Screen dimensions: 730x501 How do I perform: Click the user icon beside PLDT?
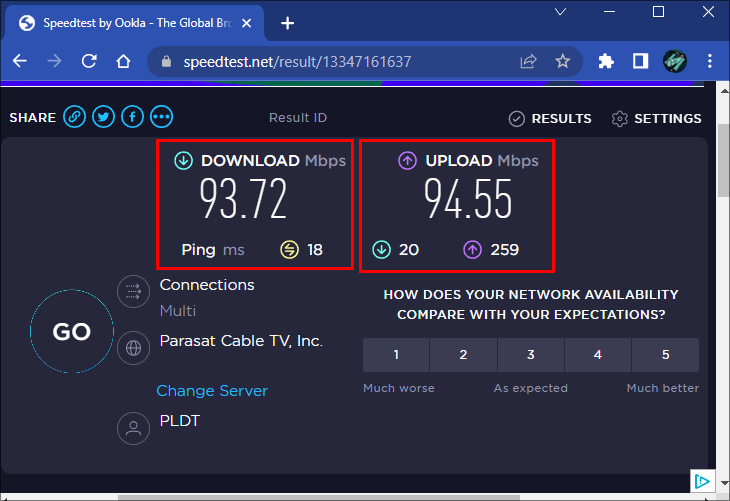coord(134,428)
